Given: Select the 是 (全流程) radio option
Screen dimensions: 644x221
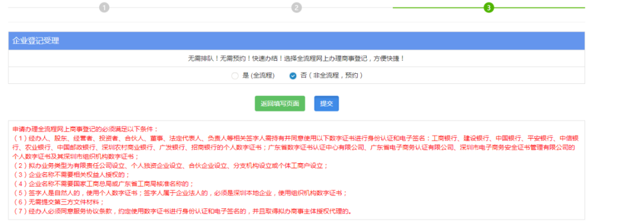Looking at the screenshot, I should pos(234,76).
